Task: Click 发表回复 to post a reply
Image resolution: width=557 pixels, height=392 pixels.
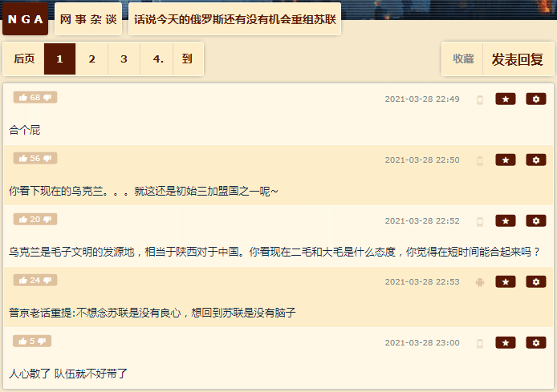Action: [517, 59]
